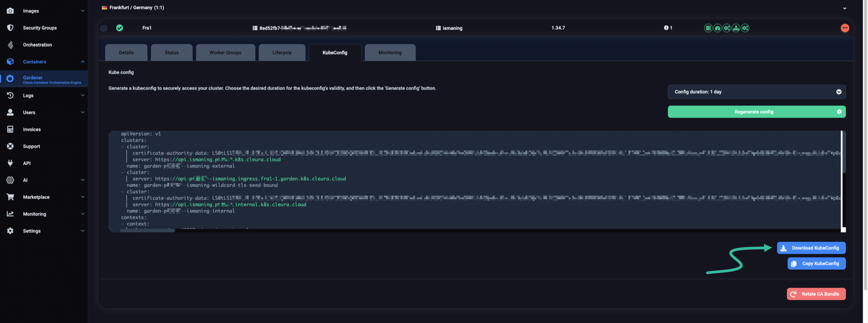Click the API plug icon
Viewport: 868px width, 323px height.
pyautogui.click(x=10, y=163)
